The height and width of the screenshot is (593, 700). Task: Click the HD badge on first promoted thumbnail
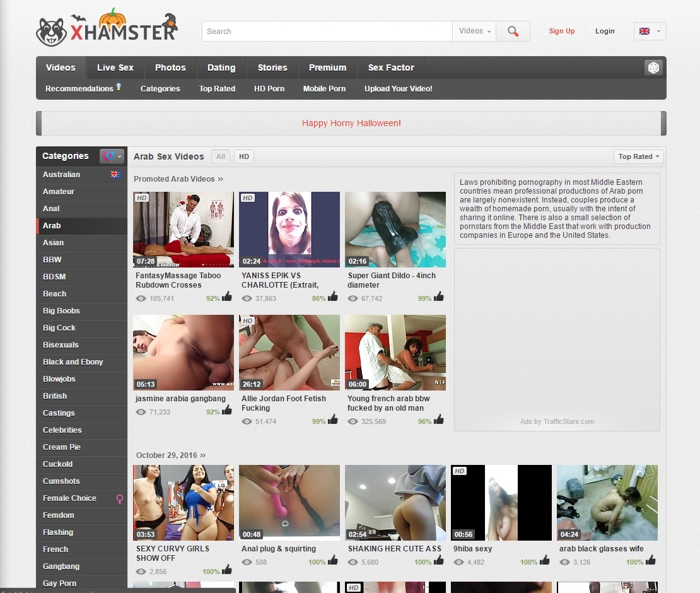click(142, 197)
